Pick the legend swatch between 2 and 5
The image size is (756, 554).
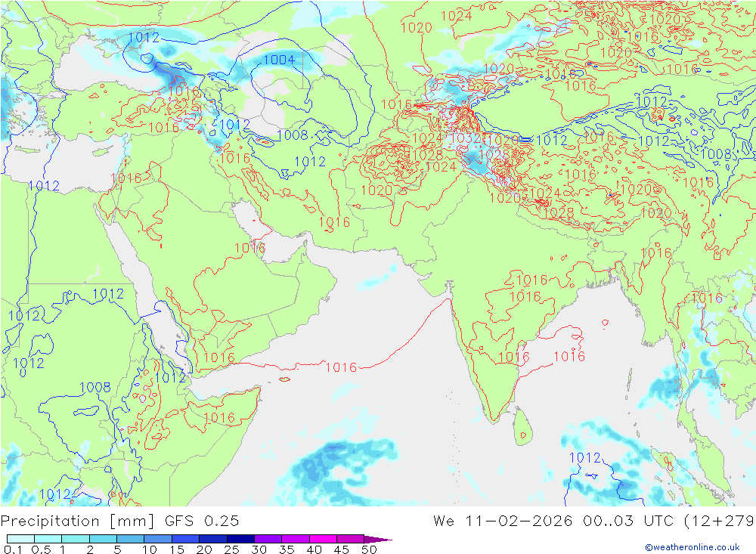tap(103, 539)
